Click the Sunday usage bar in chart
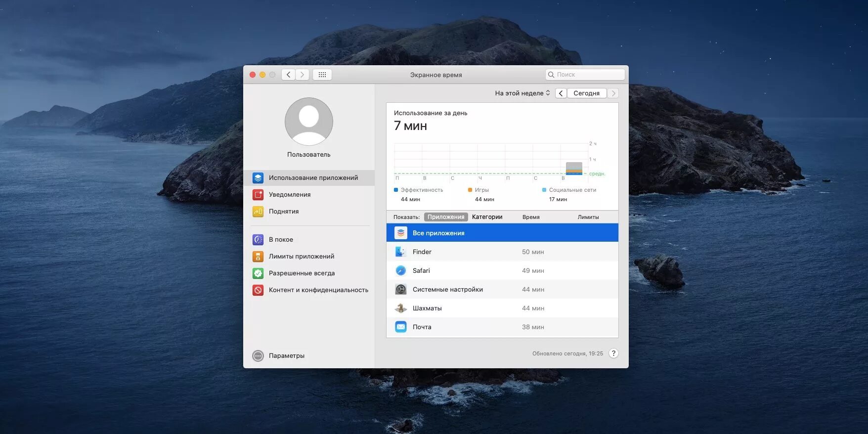Viewport: 868px width, 434px height. click(574, 169)
